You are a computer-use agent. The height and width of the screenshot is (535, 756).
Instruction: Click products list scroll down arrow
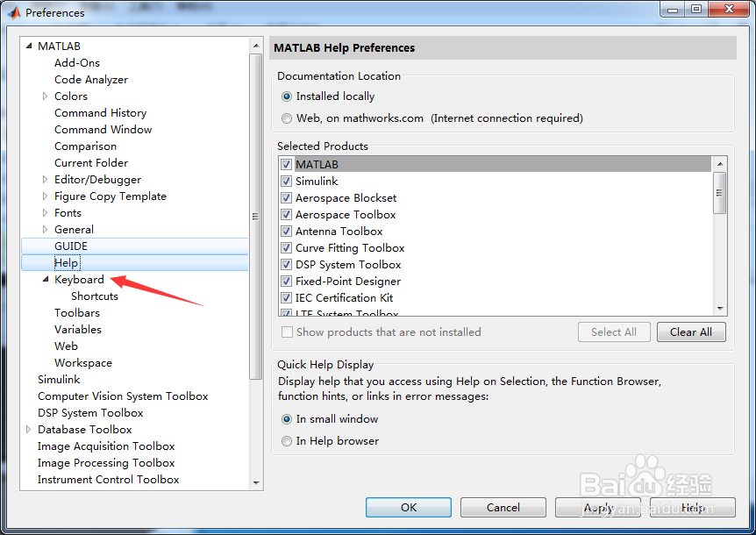pos(720,309)
